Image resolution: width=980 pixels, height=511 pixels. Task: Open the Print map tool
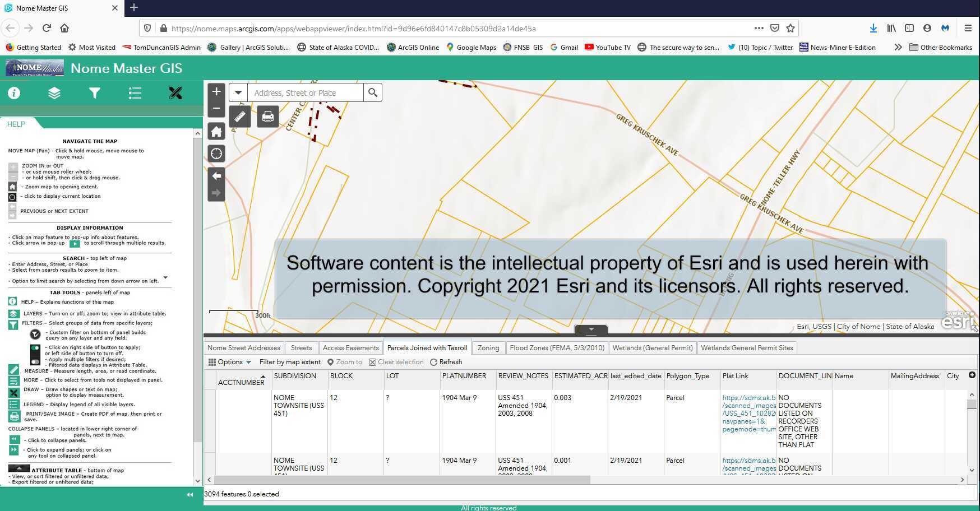coord(268,117)
